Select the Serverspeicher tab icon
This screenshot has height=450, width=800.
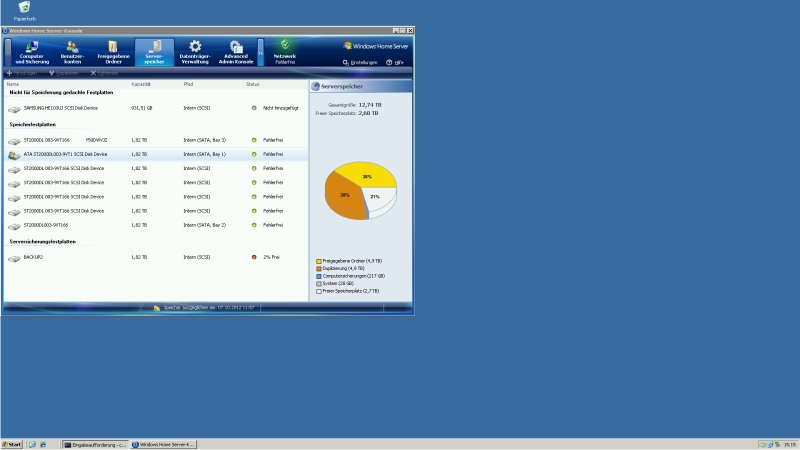[x=154, y=47]
